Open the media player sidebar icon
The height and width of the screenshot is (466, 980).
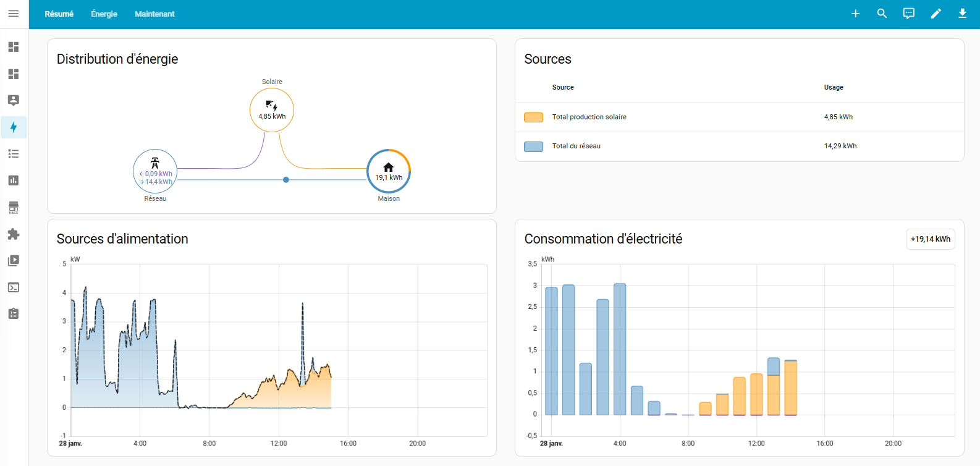click(x=14, y=261)
